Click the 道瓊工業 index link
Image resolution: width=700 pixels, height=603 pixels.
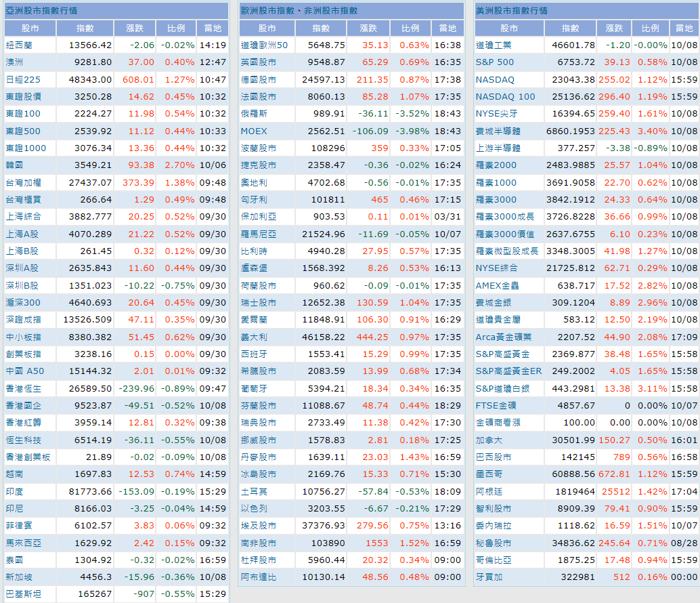[x=494, y=45]
